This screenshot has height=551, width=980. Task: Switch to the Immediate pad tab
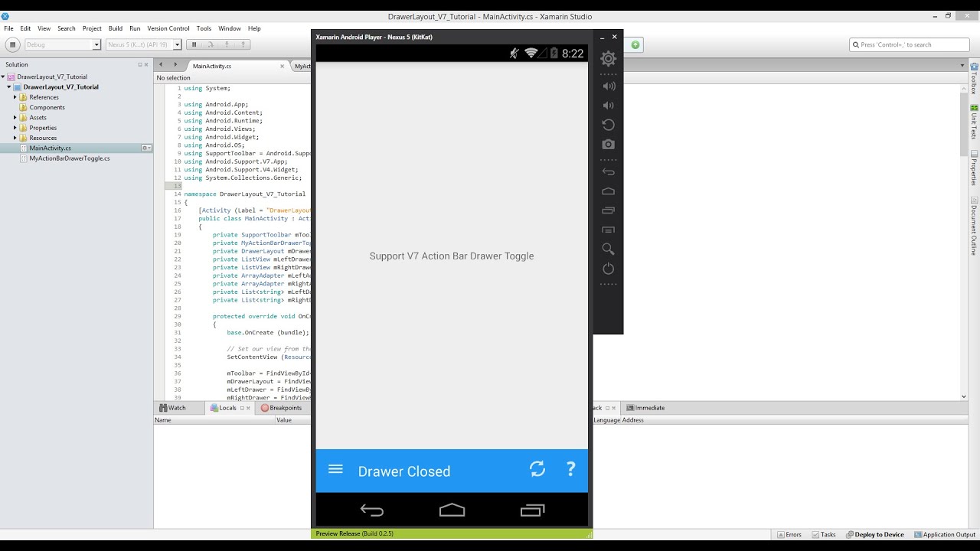pyautogui.click(x=645, y=408)
